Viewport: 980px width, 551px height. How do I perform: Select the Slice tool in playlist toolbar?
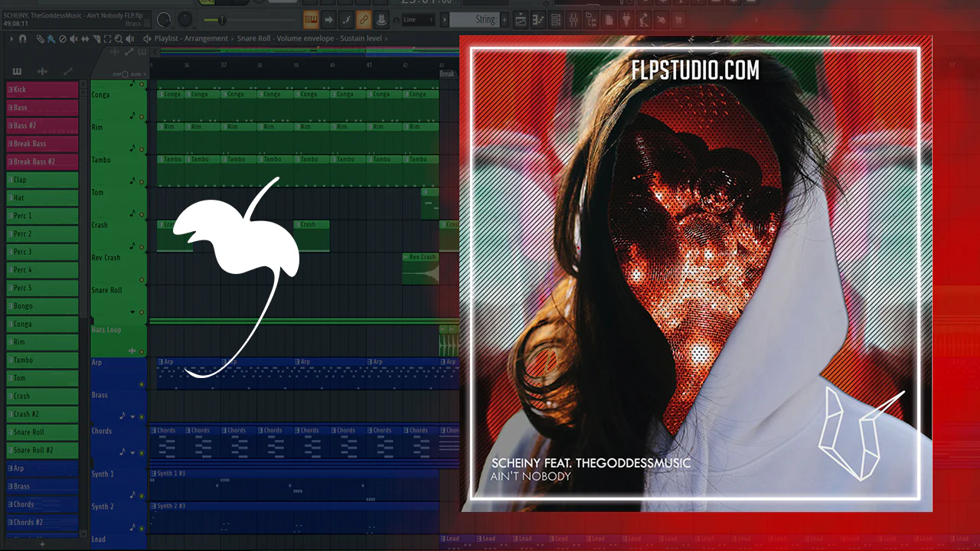coord(95,38)
